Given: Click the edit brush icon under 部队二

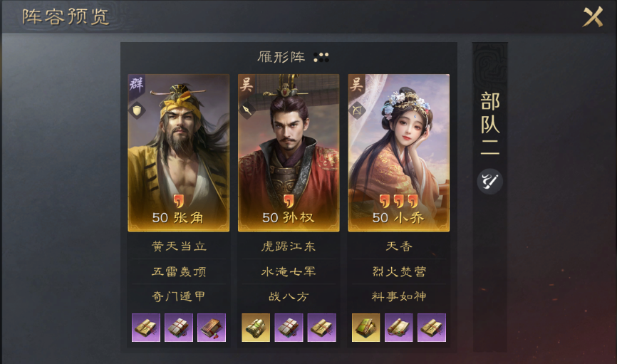Looking at the screenshot, I should pyautogui.click(x=490, y=182).
